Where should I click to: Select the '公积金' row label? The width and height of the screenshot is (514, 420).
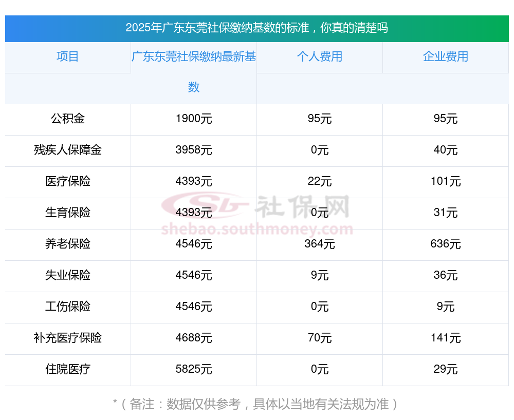tap(68, 119)
